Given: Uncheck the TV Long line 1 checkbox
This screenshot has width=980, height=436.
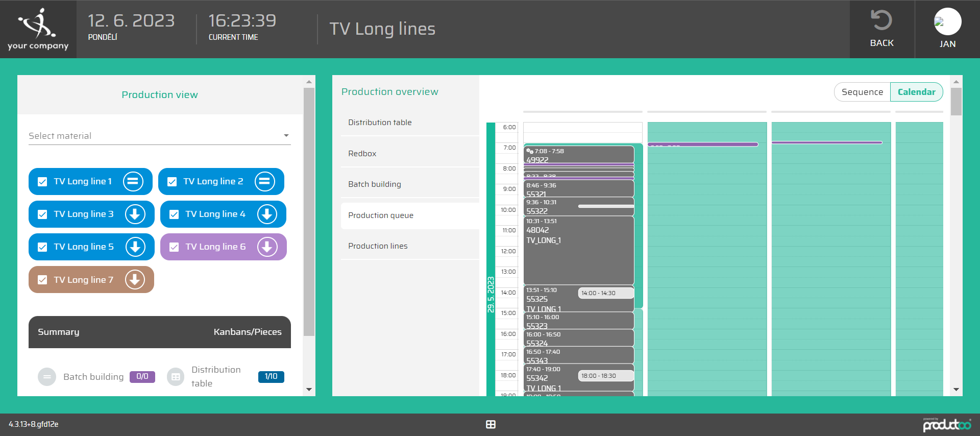Looking at the screenshot, I should pyautogui.click(x=43, y=182).
